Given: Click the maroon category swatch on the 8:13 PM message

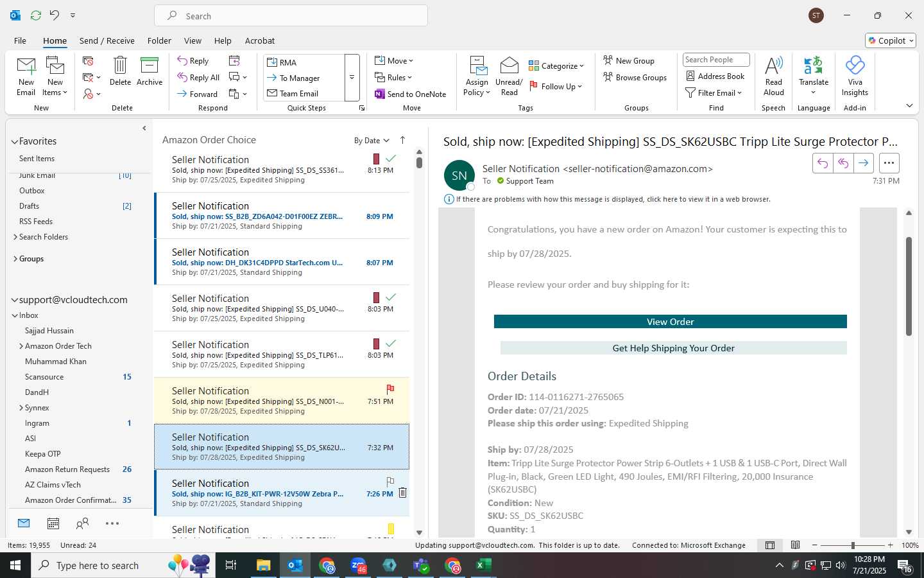Looking at the screenshot, I should (376, 159).
